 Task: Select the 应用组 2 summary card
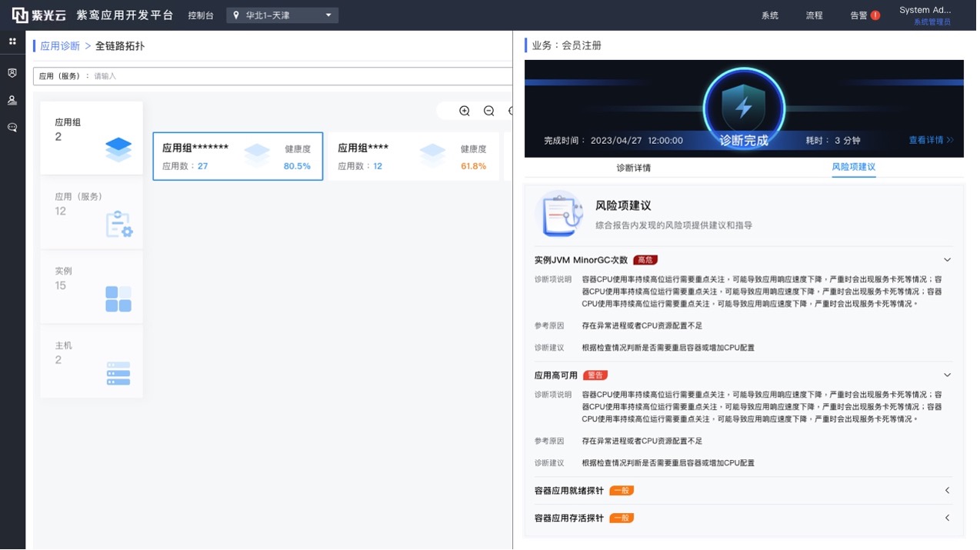coord(92,138)
